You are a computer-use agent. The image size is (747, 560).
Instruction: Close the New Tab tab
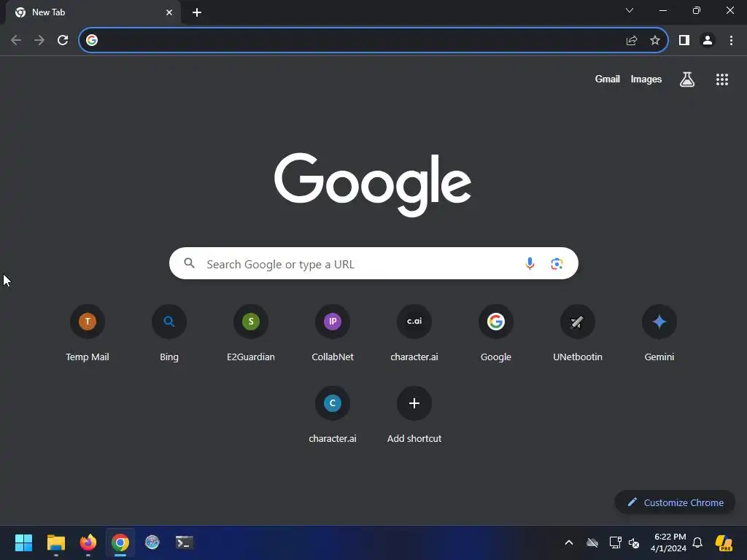[x=169, y=12]
